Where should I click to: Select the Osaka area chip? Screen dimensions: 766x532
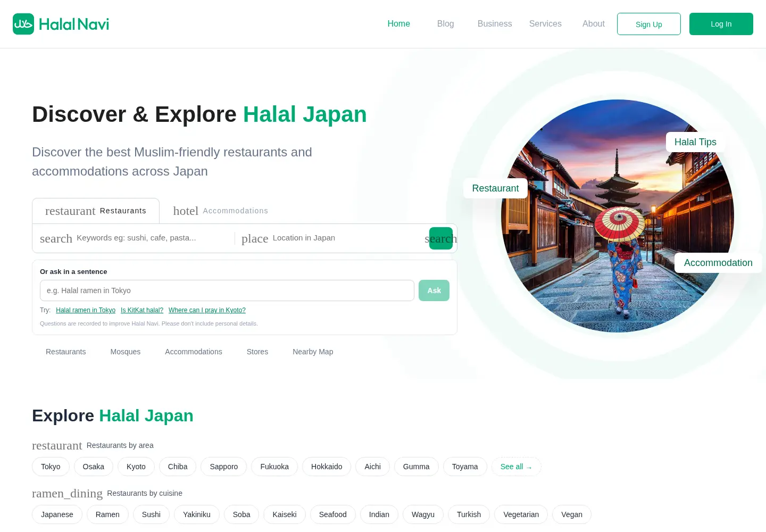pyautogui.click(x=94, y=467)
